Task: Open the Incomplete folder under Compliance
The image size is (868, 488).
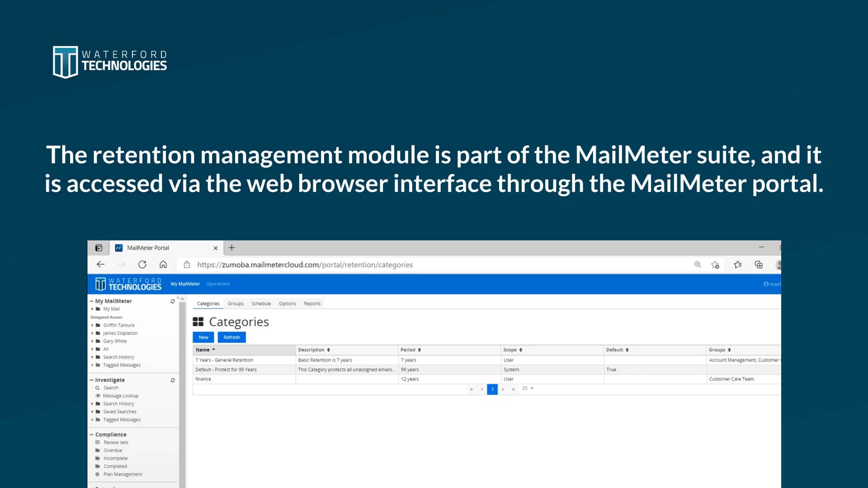Action: [115, 458]
